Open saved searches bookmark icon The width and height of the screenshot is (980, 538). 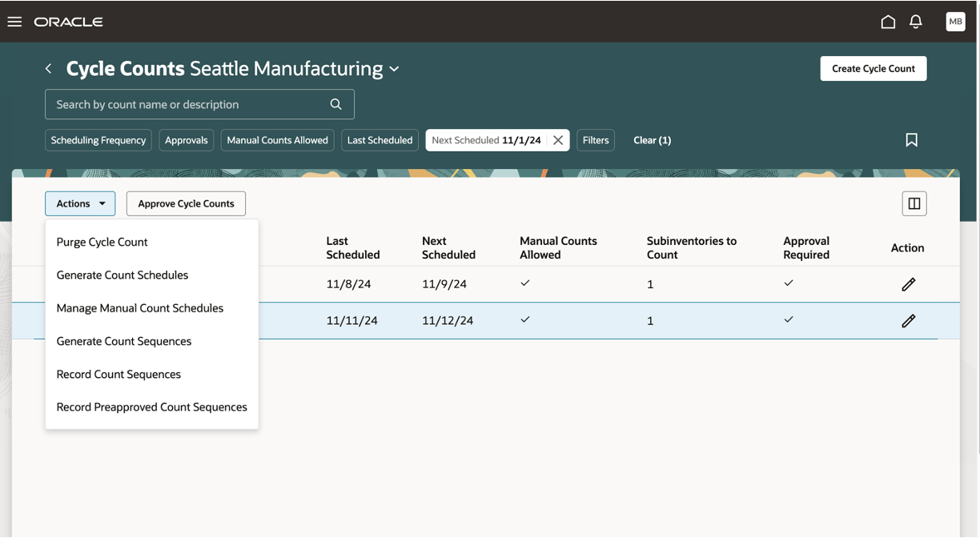click(x=911, y=140)
